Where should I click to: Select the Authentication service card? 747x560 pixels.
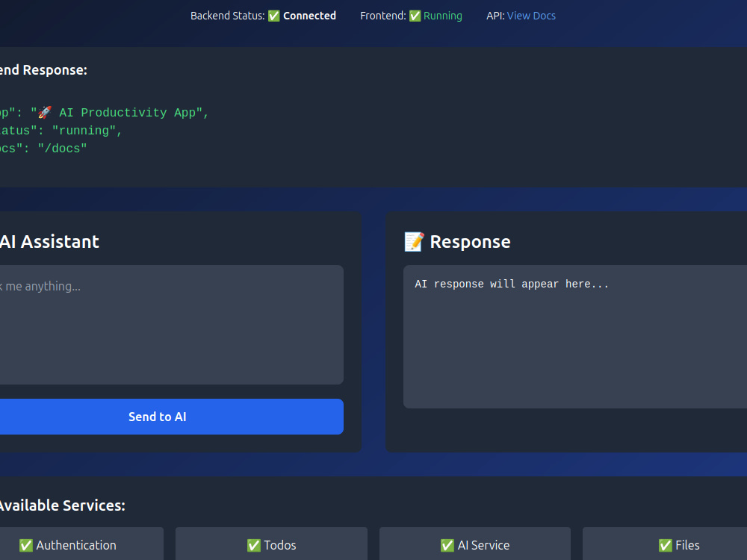[x=81, y=544]
